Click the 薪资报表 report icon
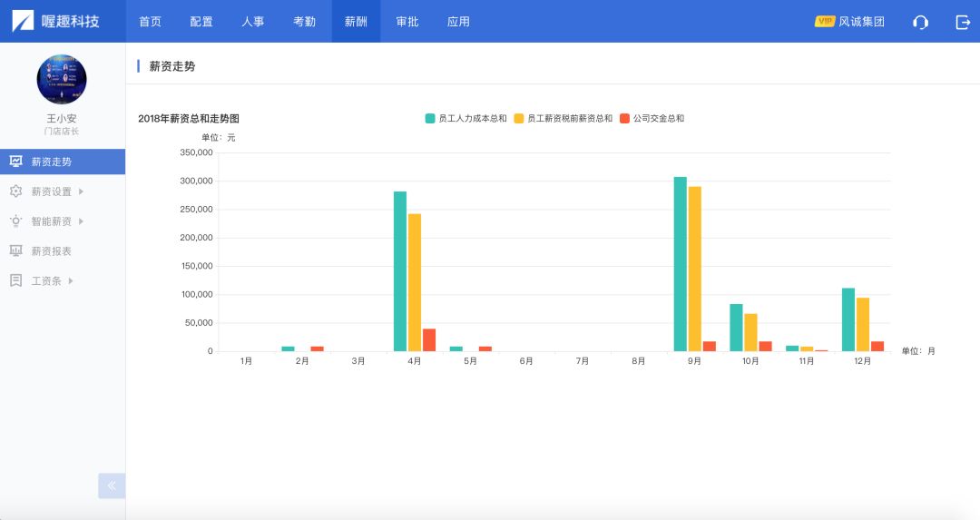The width and height of the screenshot is (980, 520). [x=15, y=251]
